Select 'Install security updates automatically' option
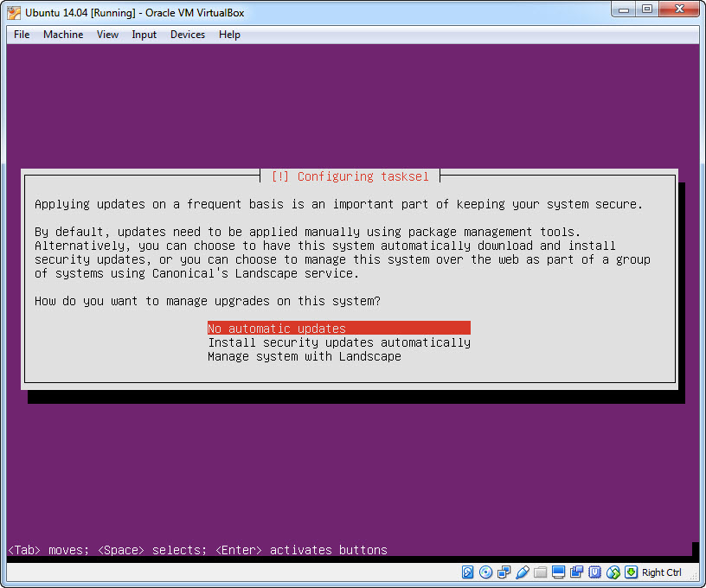The image size is (706, 588). pyautogui.click(x=338, y=342)
